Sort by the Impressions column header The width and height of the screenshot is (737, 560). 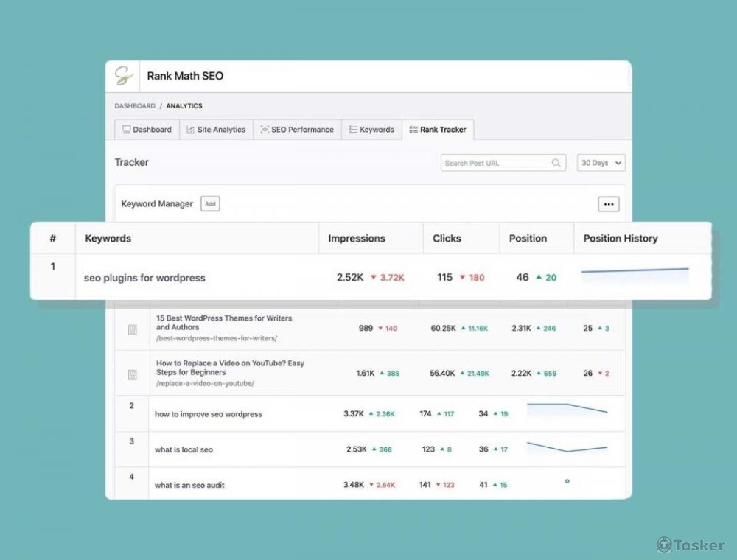(x=357, y=239)
